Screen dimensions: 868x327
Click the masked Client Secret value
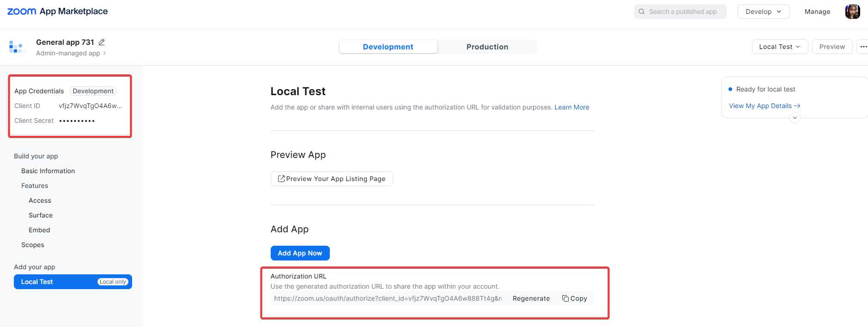[x=77, y=121]
